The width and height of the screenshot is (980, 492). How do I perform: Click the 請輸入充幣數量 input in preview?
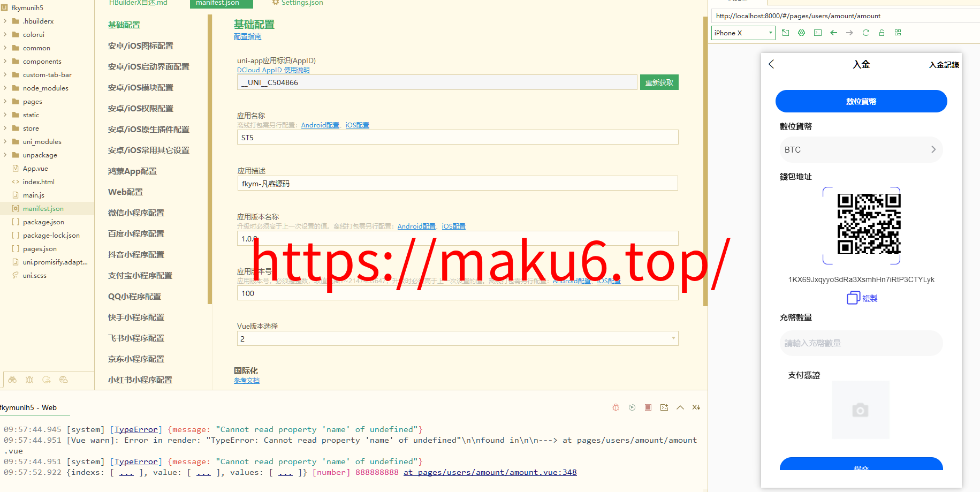coord(861,343)
